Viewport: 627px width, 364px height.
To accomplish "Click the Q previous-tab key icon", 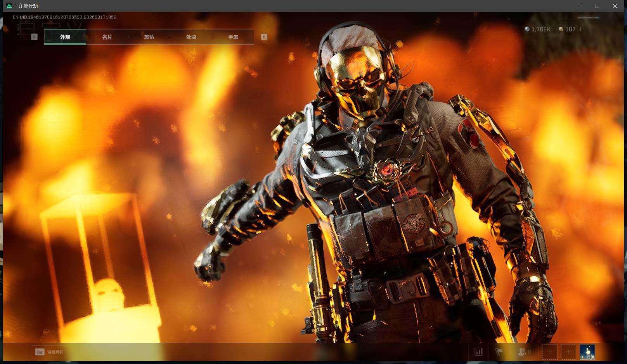I will [34, 37].
